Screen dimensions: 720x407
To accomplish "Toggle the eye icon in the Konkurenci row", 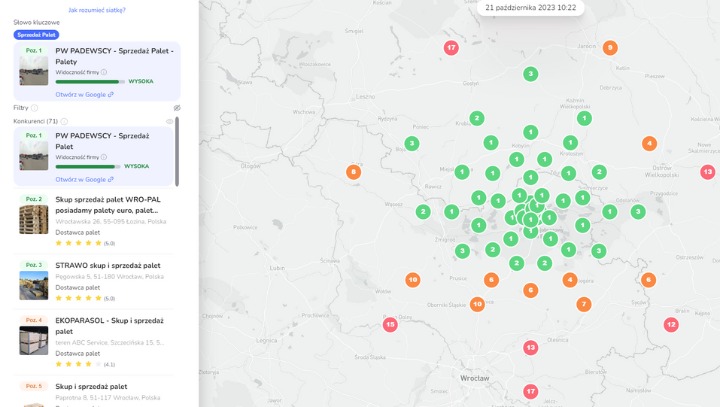I will click(169, 121).
